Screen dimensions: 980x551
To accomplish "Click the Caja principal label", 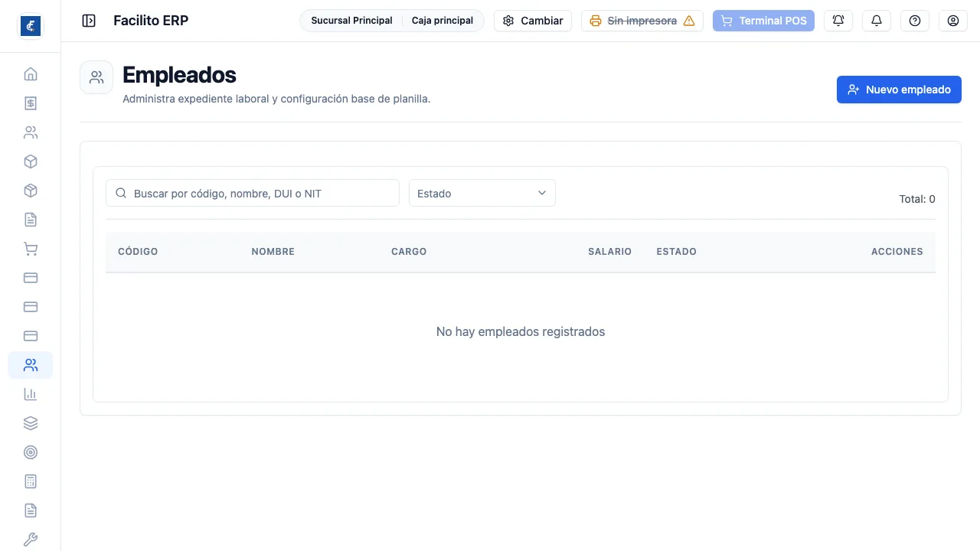I will coord(443,21).
